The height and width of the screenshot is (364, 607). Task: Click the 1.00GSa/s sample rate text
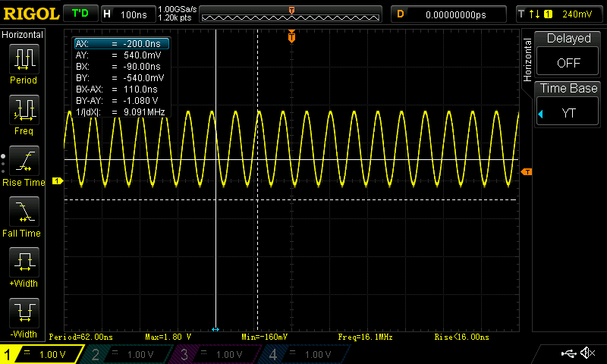(x=178, y=9)
